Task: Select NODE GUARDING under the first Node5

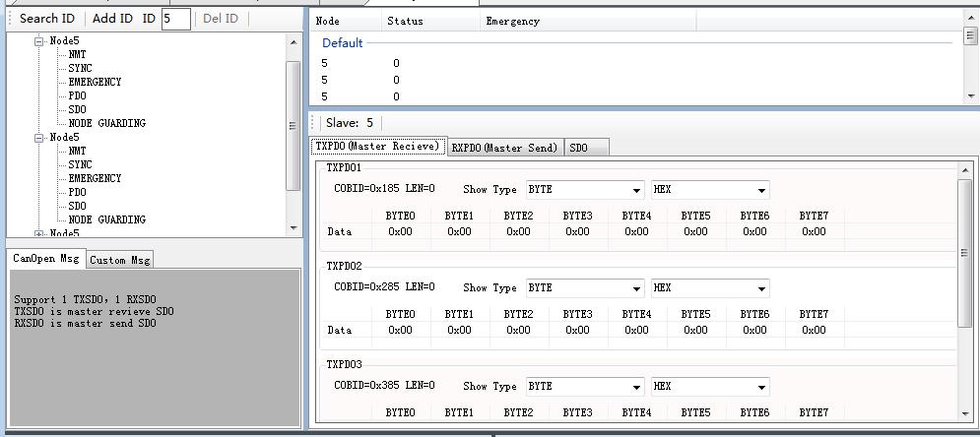Action: pos(106,123)
